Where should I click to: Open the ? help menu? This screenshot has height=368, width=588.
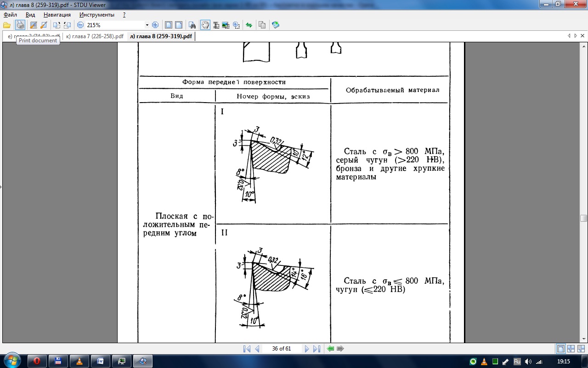124,15
